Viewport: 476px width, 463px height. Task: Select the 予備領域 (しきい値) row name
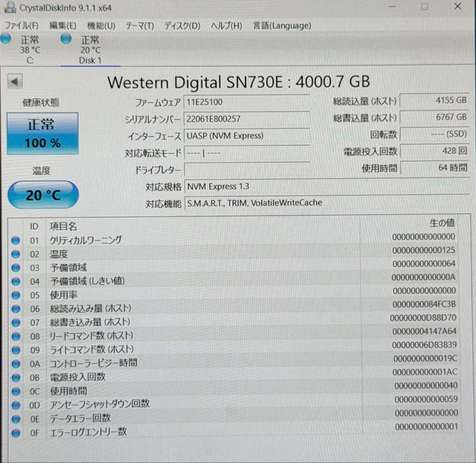tap(87, 281)
